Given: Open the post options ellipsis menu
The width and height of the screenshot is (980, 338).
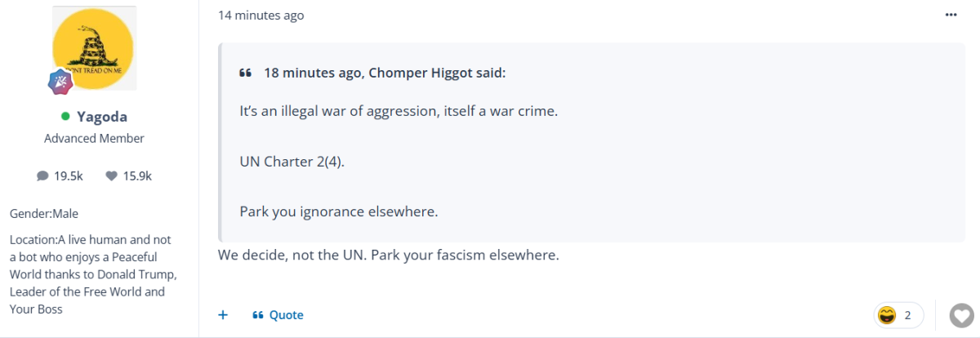Looking at the screenshot, I should coord(951,15).
